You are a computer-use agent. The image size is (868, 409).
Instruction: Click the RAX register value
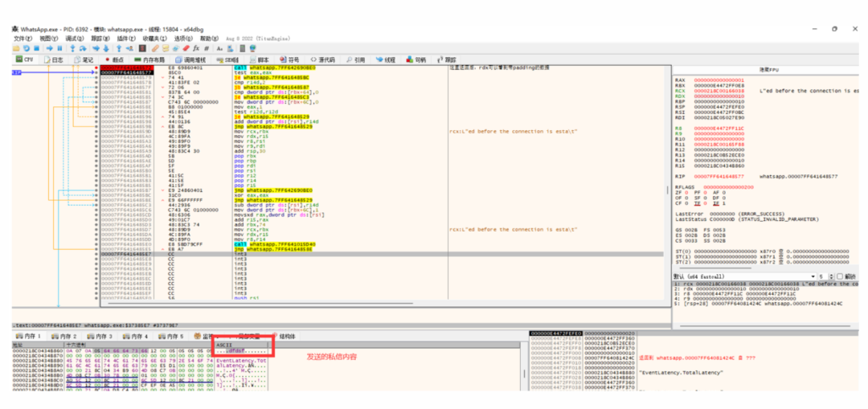[719, 80]
